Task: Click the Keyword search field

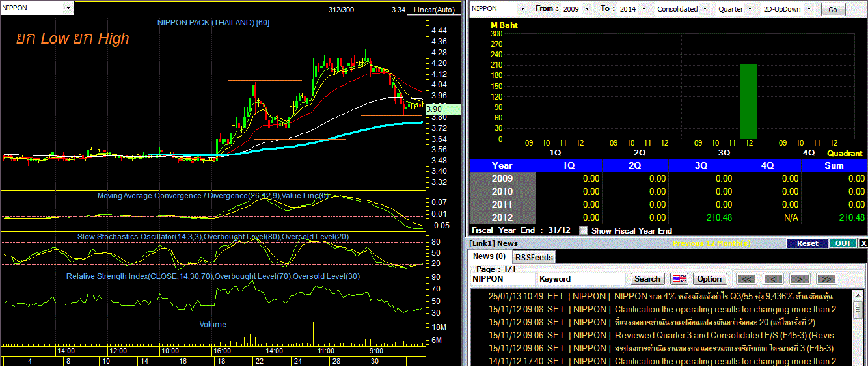Action: 582,279
